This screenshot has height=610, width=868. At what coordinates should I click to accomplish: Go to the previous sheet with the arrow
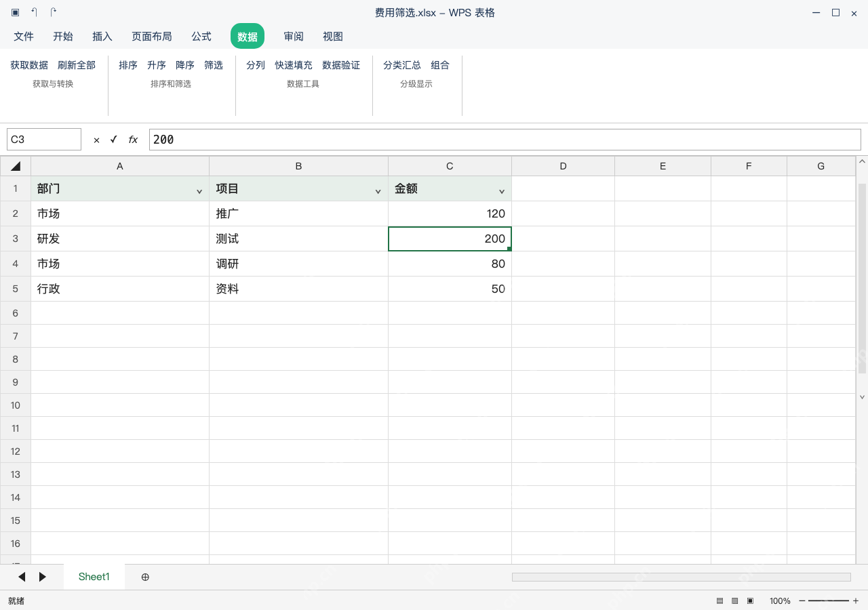22,577
